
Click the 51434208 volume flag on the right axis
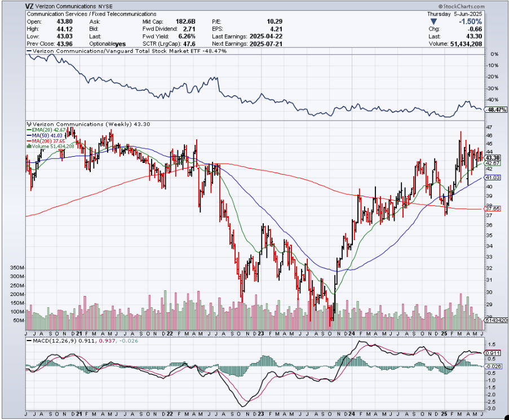pyautogui.click(x=496, y=320)
